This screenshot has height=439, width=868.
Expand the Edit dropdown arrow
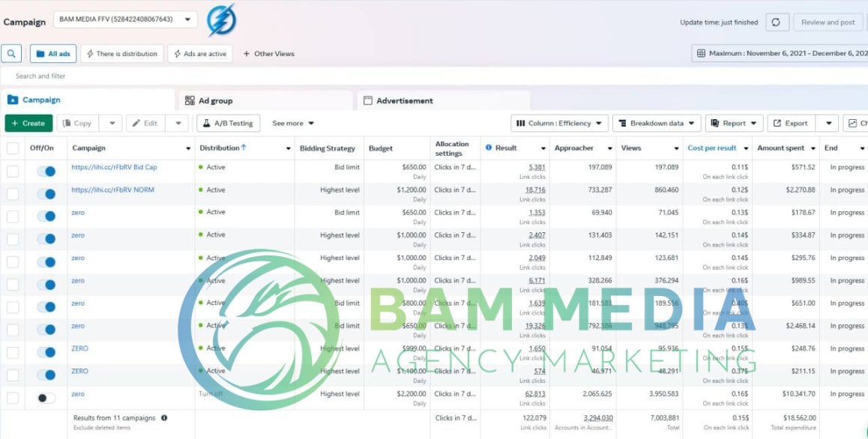click(x=178, y=124)
